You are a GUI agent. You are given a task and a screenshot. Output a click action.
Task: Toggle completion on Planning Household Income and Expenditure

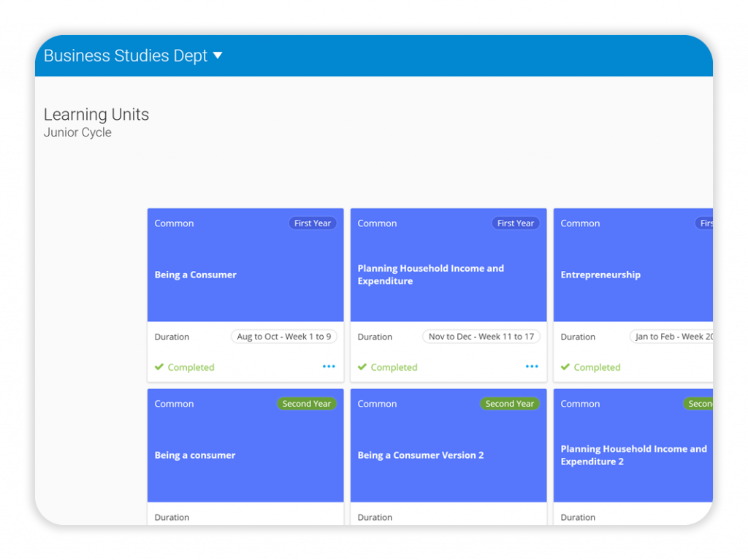[387, 367]
